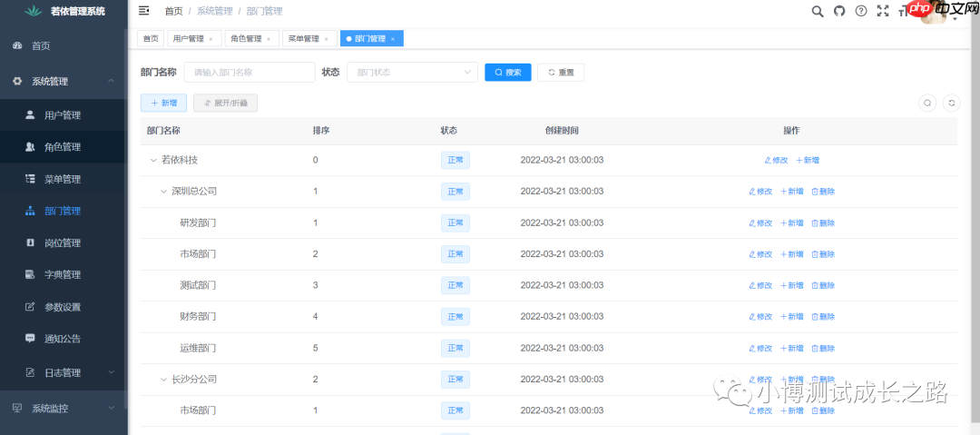Click 修改 for 深圳总公司 row
980x435 pixels.
click(x=760, y=192)
